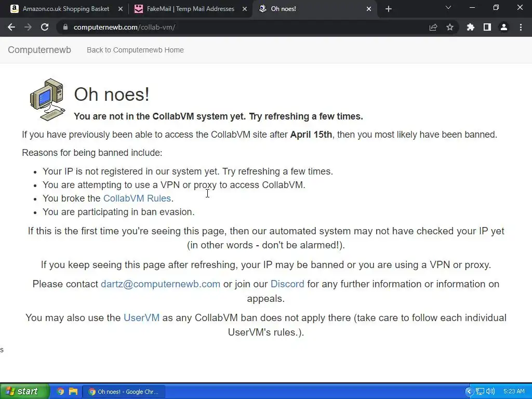Launch Chrome from the quick launch icon

pos(60,392)
